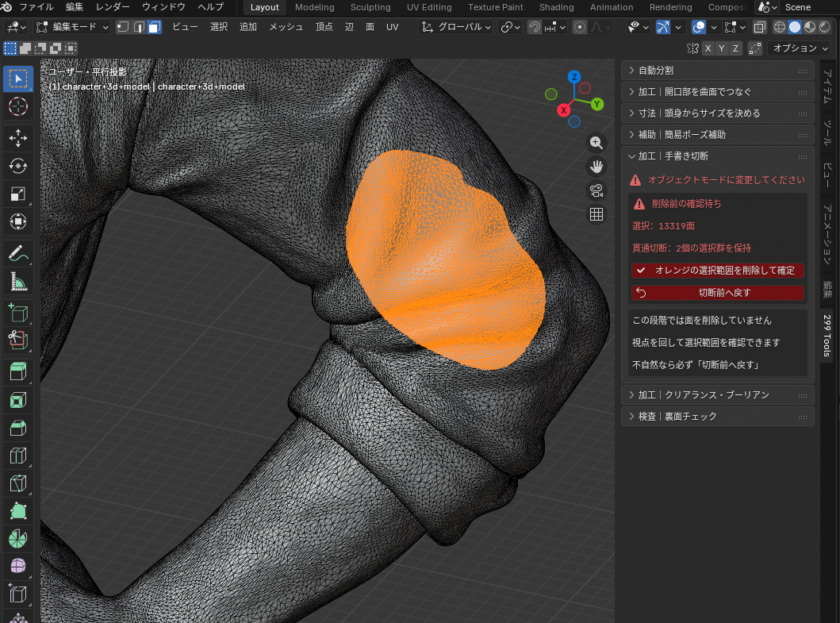Collapse the 加工｜手書き切断 panel
This screenshot has width=840, height=623.
(x=718, y=156)
